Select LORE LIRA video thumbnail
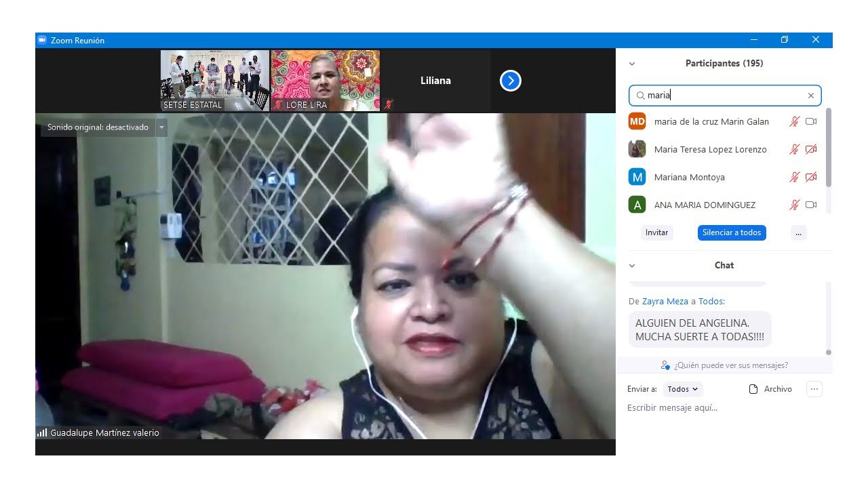The image size is (868, 488). click(x=325, y=81)
